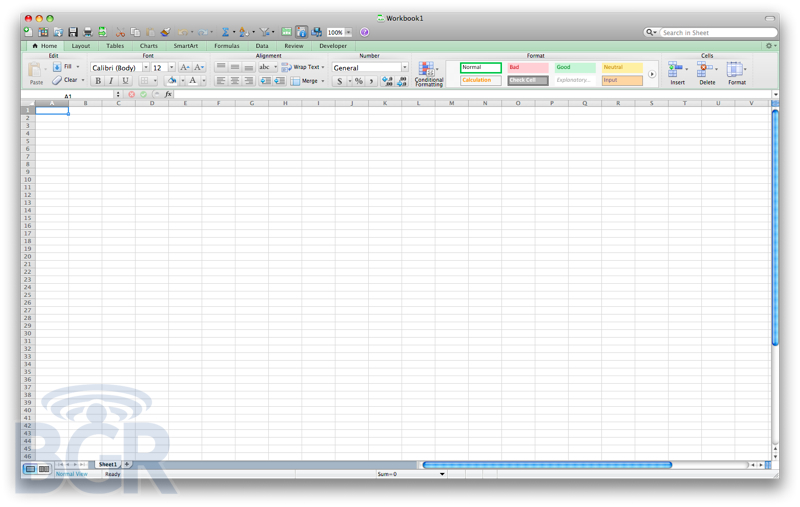Image resolution: width=800 pixels, height=507 pixels.
Task: Click in the Search in Sheet field
Action: tap(717, 33)
